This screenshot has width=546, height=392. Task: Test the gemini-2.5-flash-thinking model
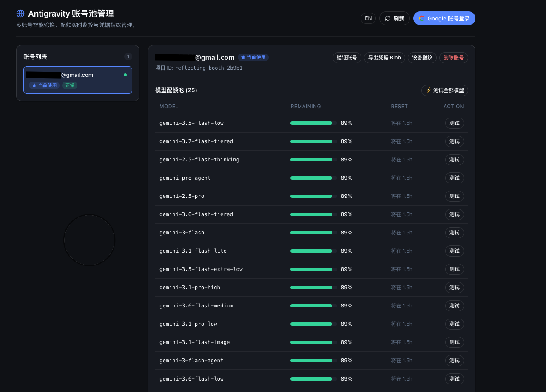pos(455,160)
